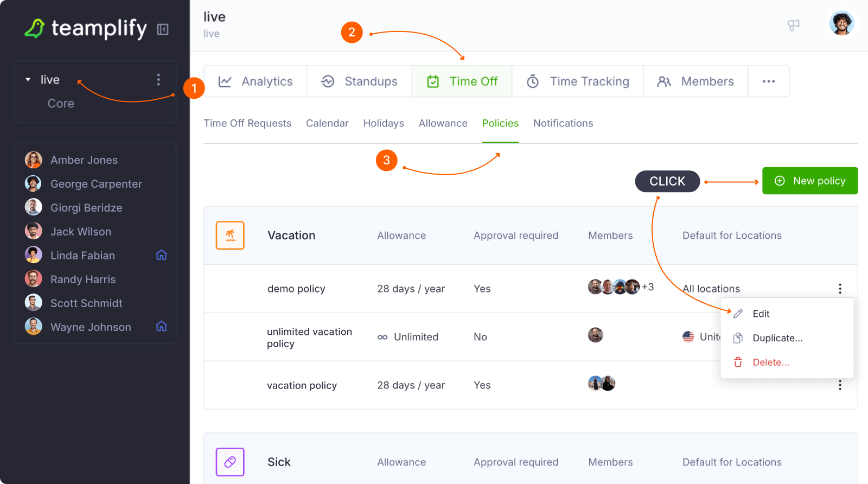The image size is (868, 484).
Task: Open Amber Jones member profile
Action: click(x=84, y=160)
